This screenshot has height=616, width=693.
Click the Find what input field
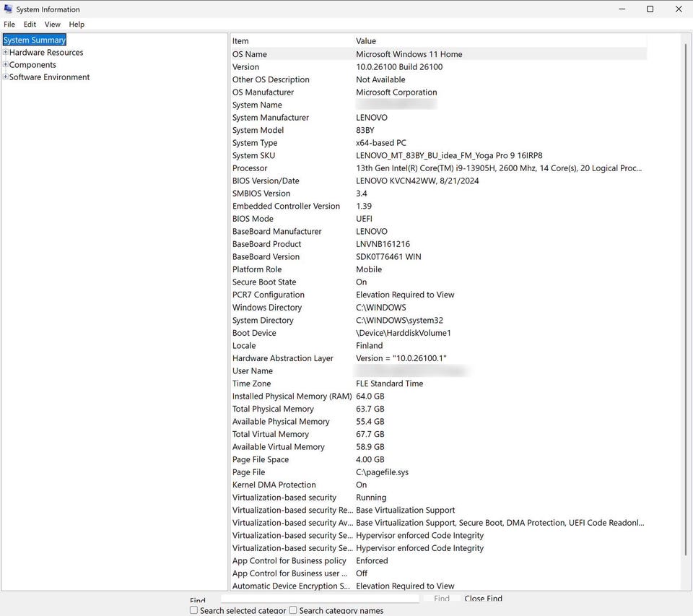point(320,599)
